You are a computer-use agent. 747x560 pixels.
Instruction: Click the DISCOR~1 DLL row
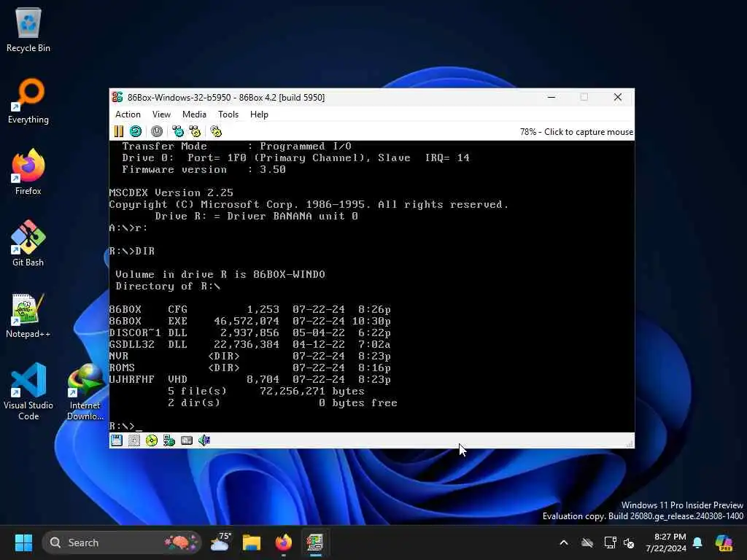[x=250, y=332]
